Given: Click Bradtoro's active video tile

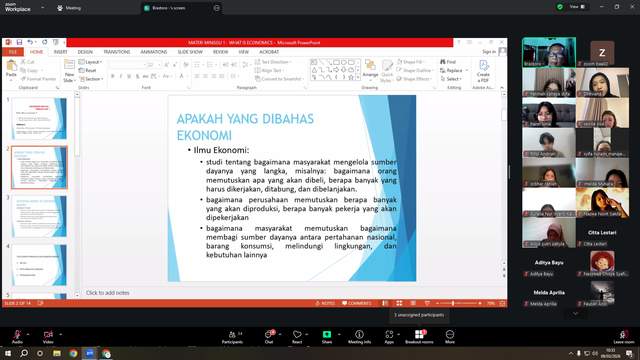Looking at the screenshot, I should (549, 52).
